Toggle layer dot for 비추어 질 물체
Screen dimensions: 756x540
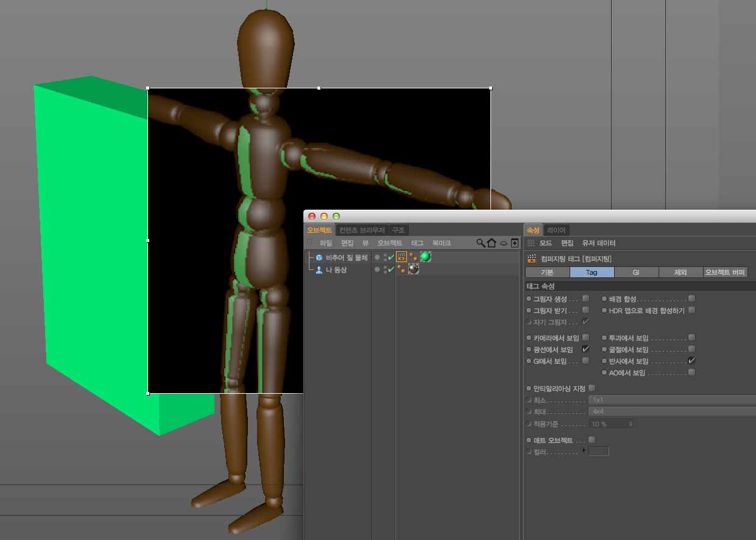point(377,257)
